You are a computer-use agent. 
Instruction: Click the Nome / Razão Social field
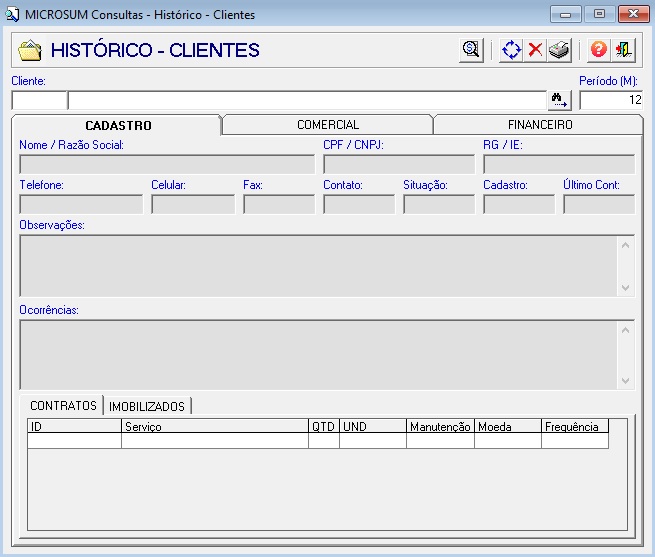pyautogui.click(x=167, y=164)
